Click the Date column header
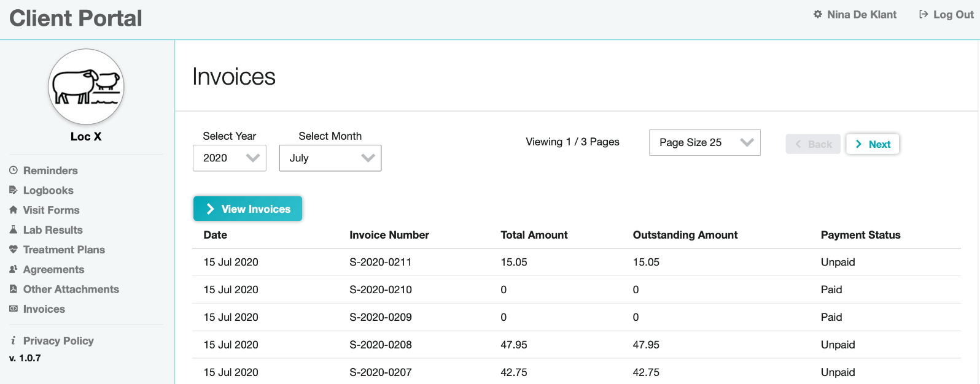This screenshot has height=384, width=980. pyautogui.click(x=216, y=235)
